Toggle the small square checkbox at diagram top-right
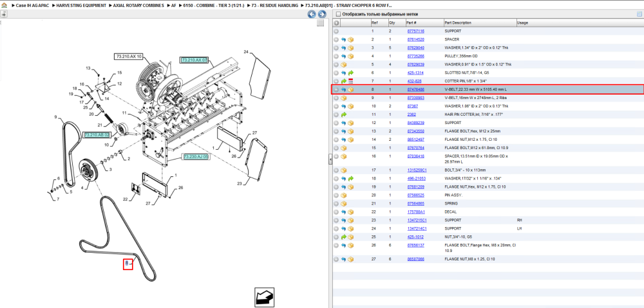The image size is (644, 308). [x=320, y=23]
